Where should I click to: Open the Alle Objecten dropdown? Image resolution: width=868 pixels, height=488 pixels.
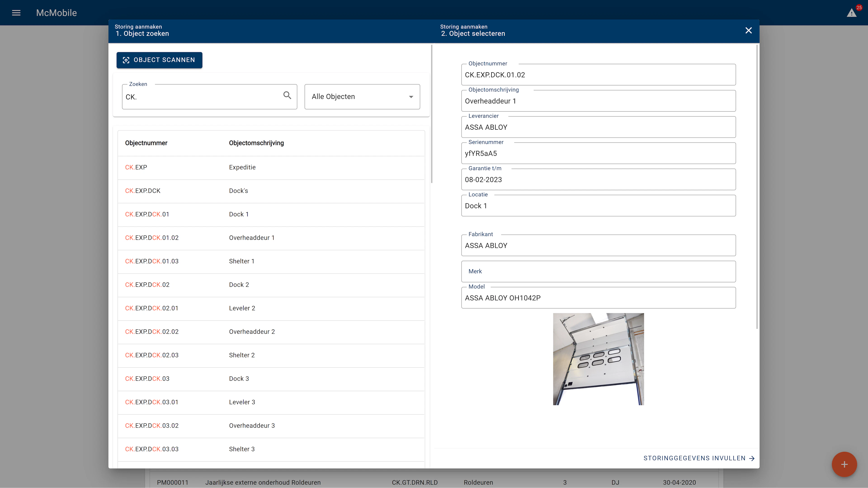362,97
